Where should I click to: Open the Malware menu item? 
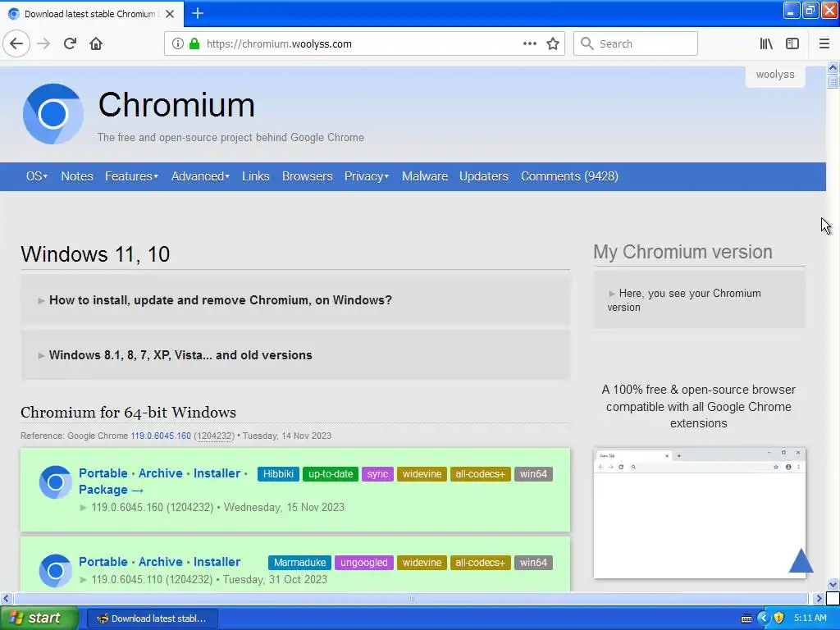coord(425,176)
